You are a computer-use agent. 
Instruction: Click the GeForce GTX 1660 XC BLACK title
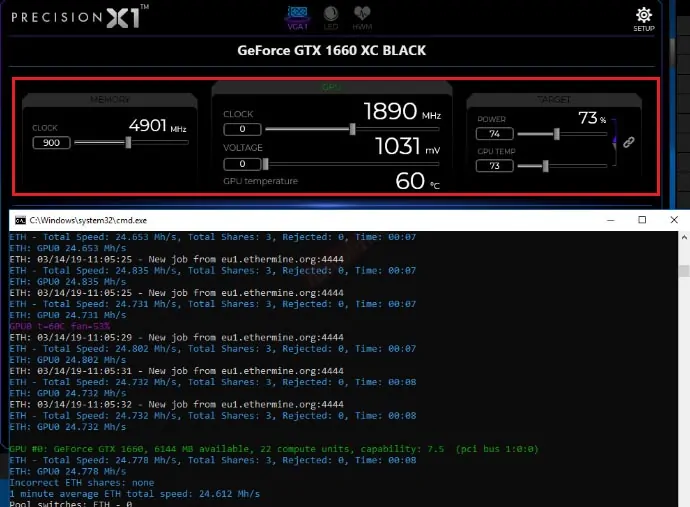(331, 50)
